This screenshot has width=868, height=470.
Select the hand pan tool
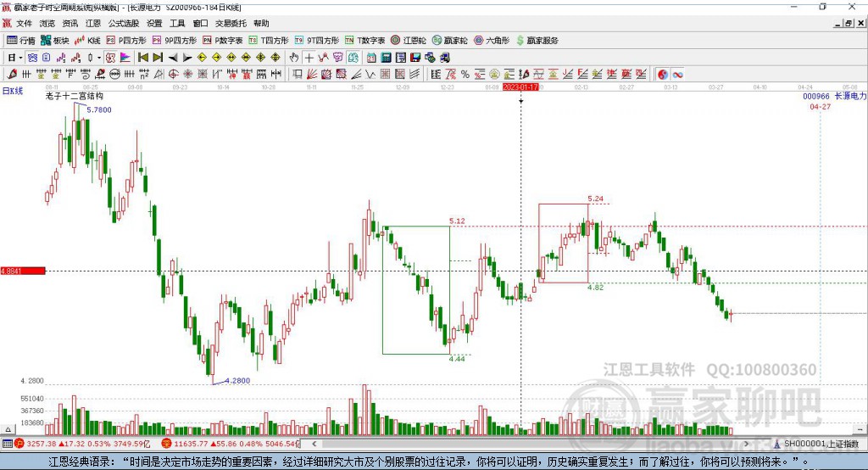(x=294, y=58)
